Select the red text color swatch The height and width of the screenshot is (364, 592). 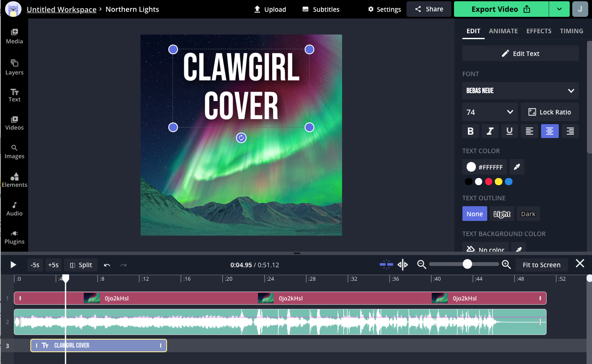click(488, 181)
